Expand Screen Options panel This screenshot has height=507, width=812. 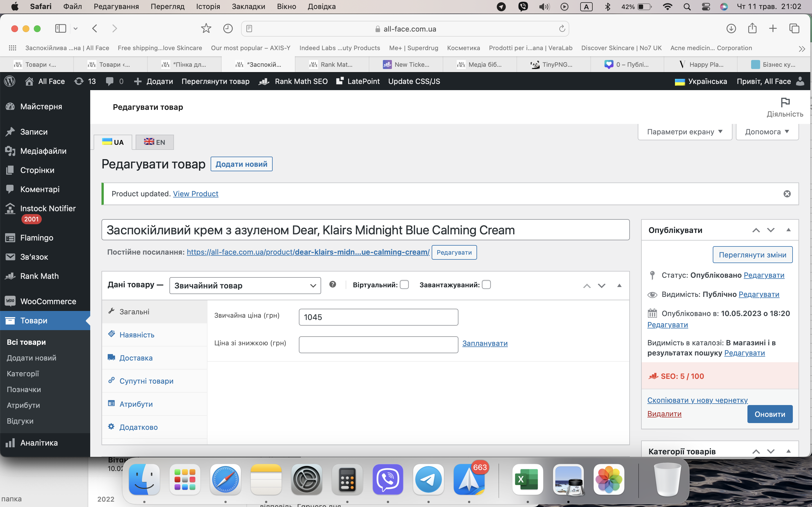pos(685,132)
